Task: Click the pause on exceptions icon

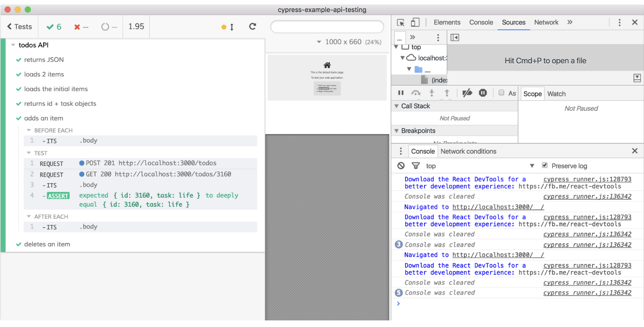Action: (483, 93)
